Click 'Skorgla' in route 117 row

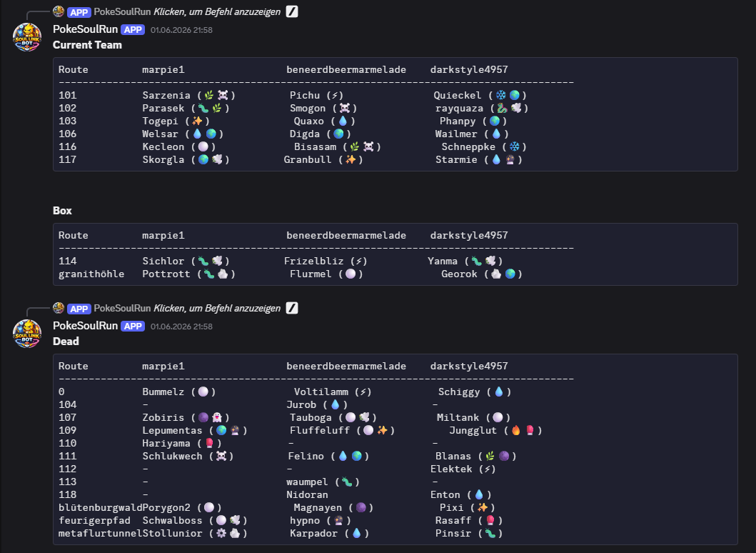click(163, 160)
